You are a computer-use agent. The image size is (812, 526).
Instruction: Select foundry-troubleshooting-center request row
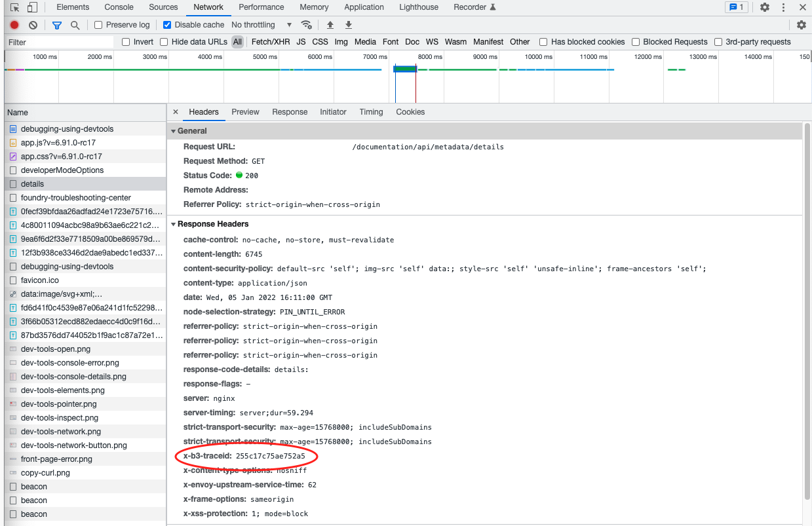pyautogui.click(x=85, y=198)
